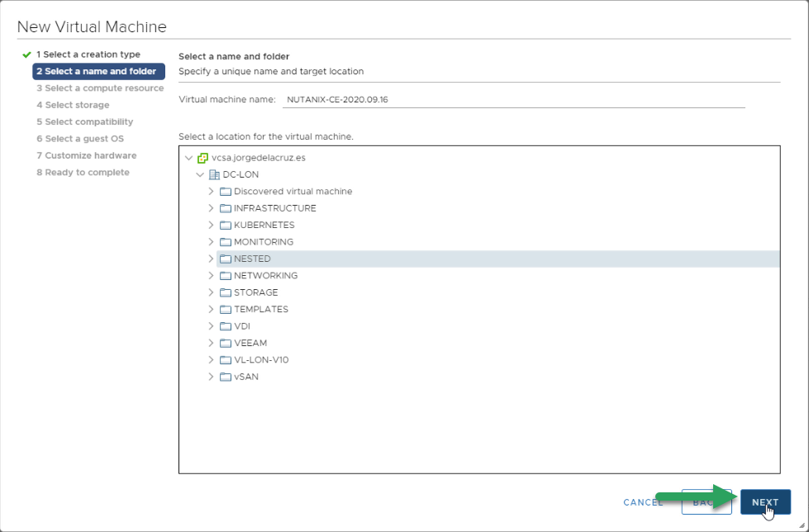Collapse the vcsa.jorgedelacruz.es tree node
Image resolution: width=809 pixels, height=532 pixels.
pyautogui.click(x=189, y=158)
